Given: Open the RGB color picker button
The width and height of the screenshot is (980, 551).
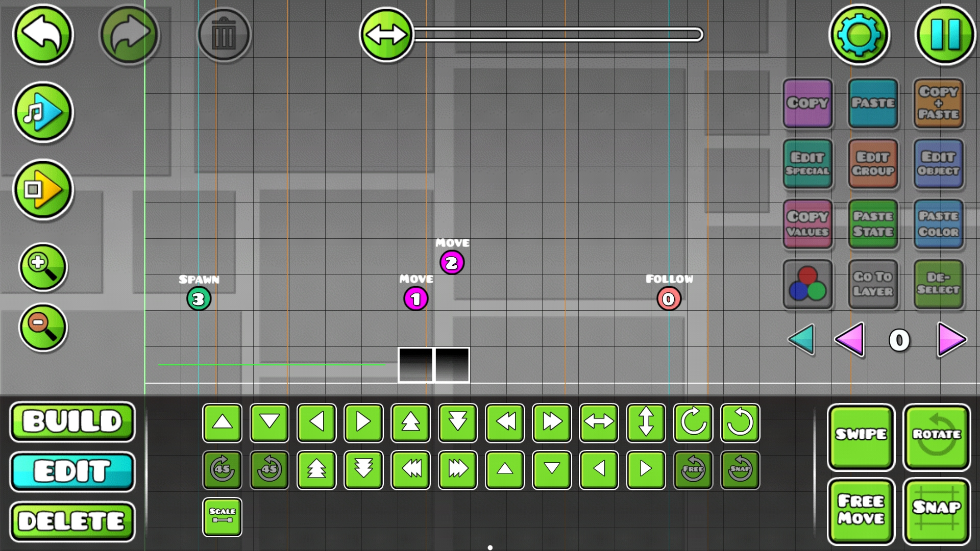Looking at the screenshot, I should tap(807, 284).
